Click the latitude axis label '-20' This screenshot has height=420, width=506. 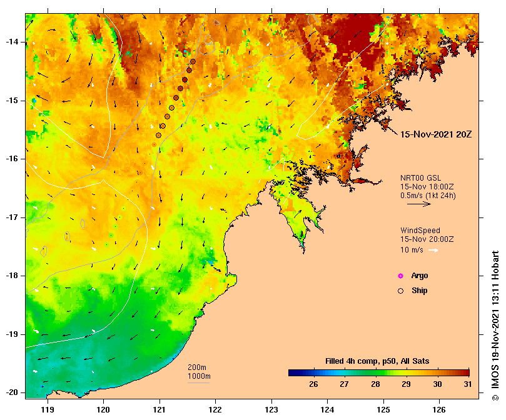(12, 392)
